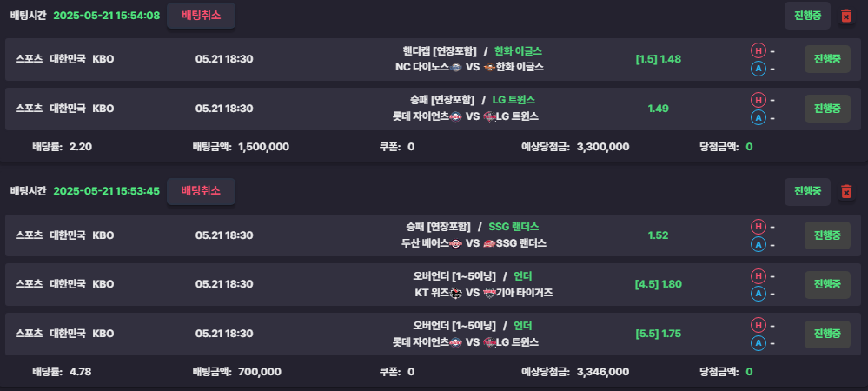868x391 pixels.
Task: Click 진행중 header status of second slip
Action: pyautogui.click(x=807, y=192)
